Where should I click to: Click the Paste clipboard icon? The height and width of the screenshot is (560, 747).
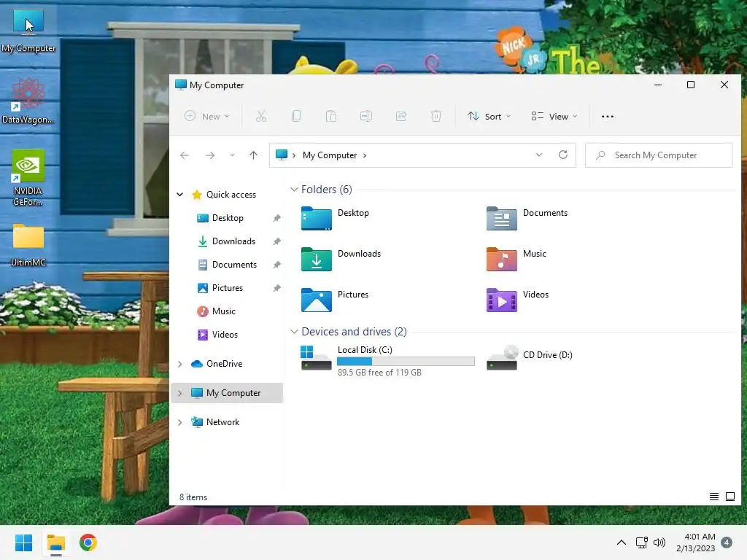click(331, 116)
